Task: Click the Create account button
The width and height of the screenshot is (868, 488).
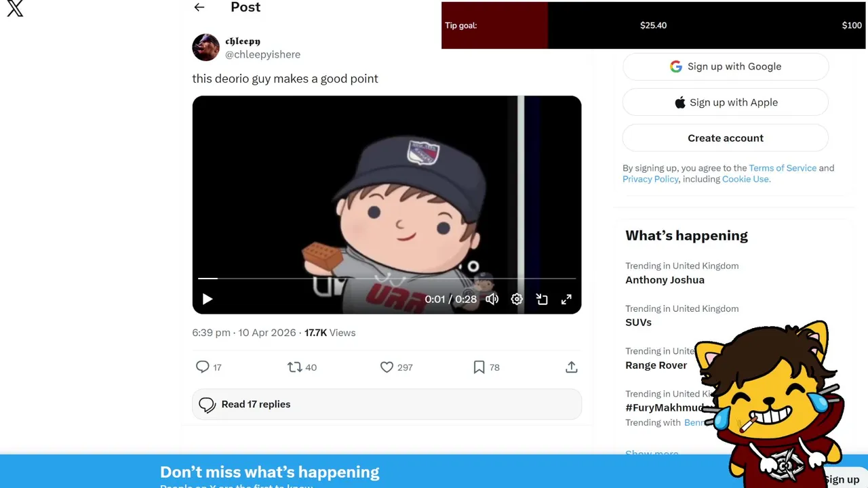Action: tap(726, 138)
